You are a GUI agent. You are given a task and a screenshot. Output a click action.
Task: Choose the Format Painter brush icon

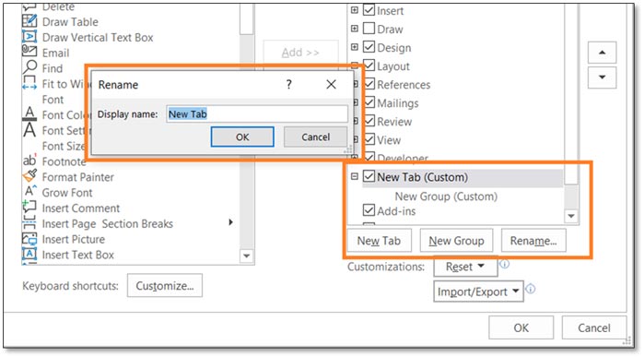tap(29, 176)
